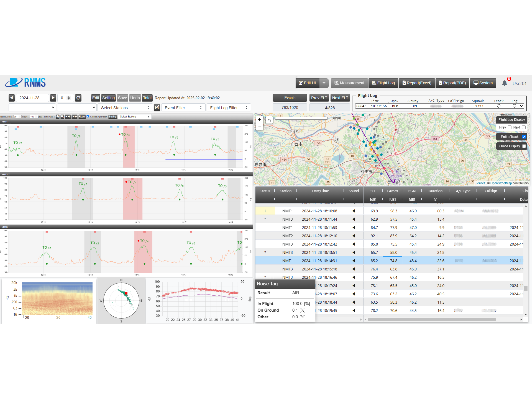Click the counter stepper next to the date
Image resolution: width=532 pixels, height=399 pixels.
69,98
